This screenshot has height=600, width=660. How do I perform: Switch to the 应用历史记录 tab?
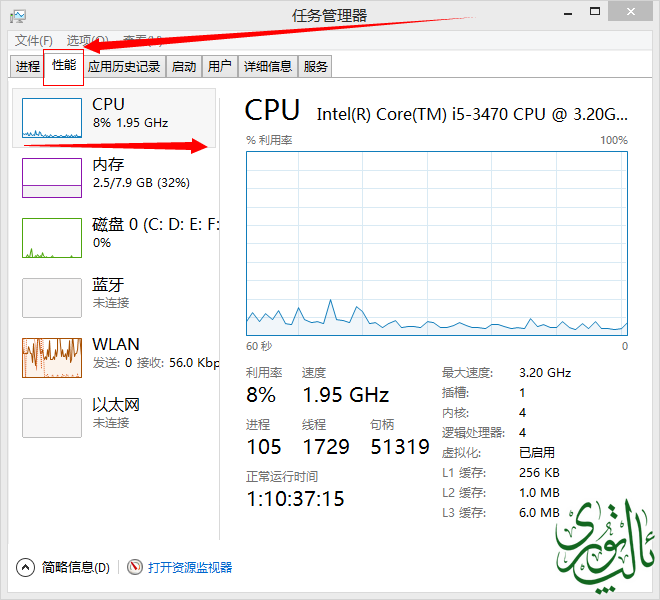[124, 67]
